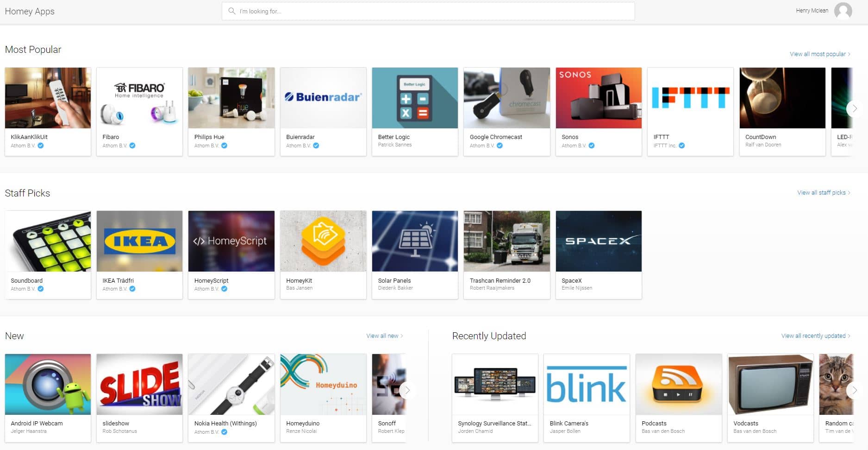Click author name Robert Raaijmakers
The image size is (868, 450).
tap(492, 288)
